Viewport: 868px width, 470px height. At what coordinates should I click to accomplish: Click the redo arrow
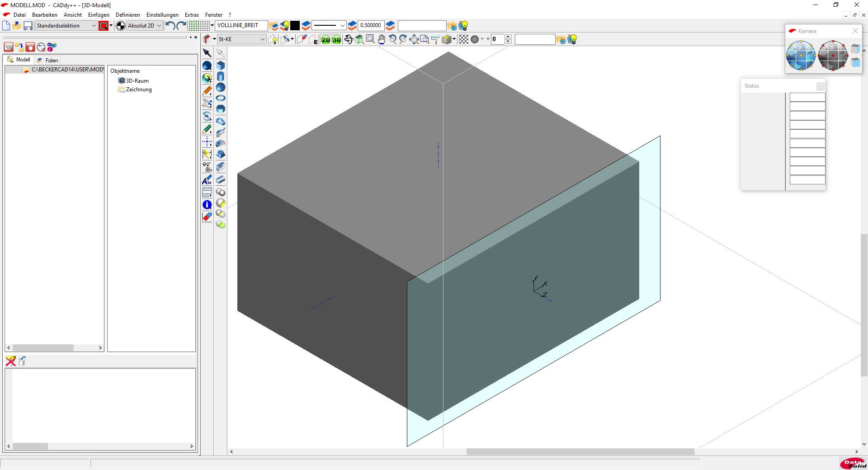point(181,26)
